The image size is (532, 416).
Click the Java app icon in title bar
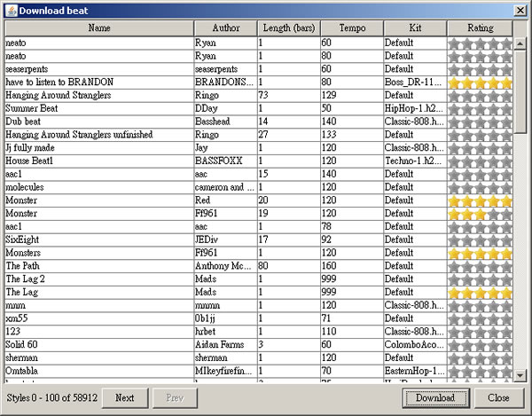[12, 11]
